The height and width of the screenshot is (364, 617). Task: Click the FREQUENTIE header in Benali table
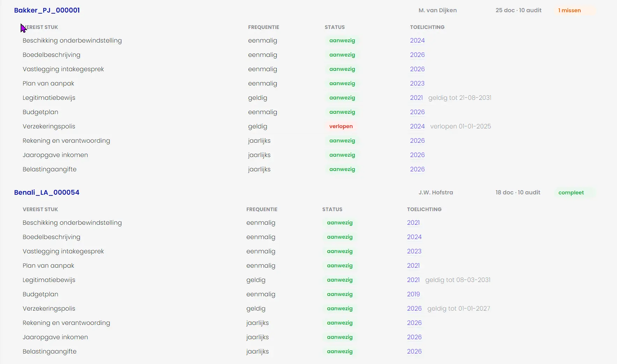click(262, 209)
